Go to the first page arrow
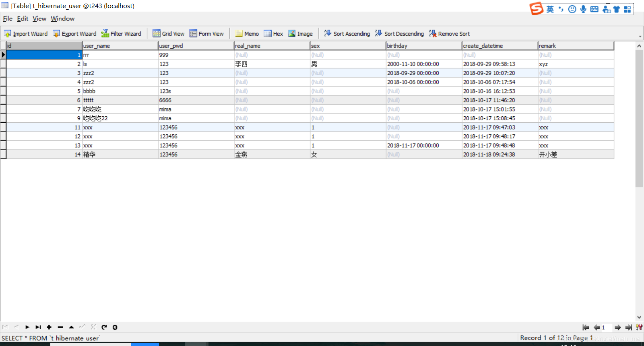644x346 pixels. click(586, 327)
